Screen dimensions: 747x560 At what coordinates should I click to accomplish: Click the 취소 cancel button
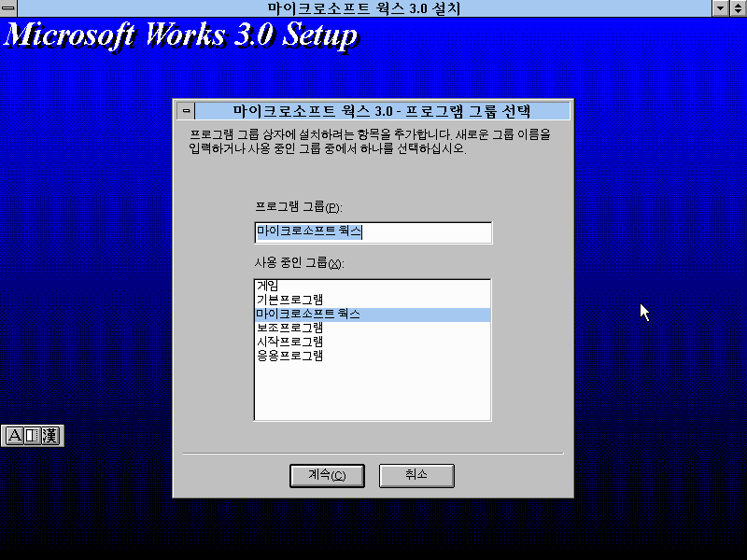coord(416,475)
